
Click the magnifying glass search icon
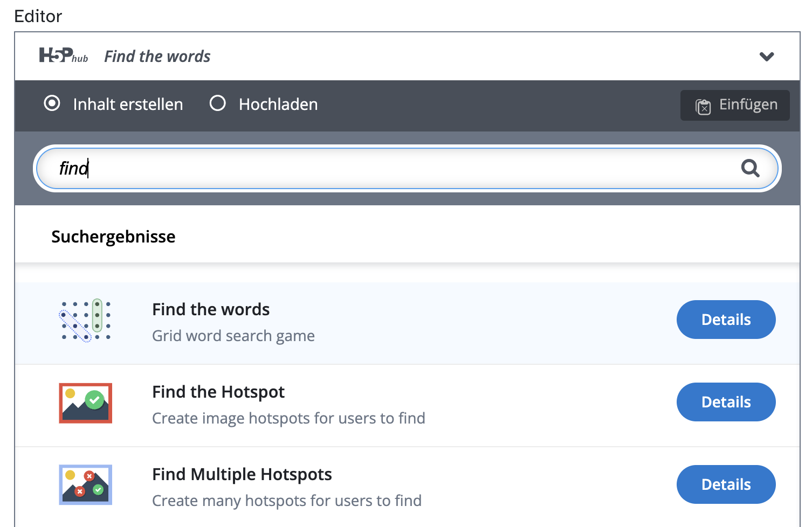(x=750, y=168)
